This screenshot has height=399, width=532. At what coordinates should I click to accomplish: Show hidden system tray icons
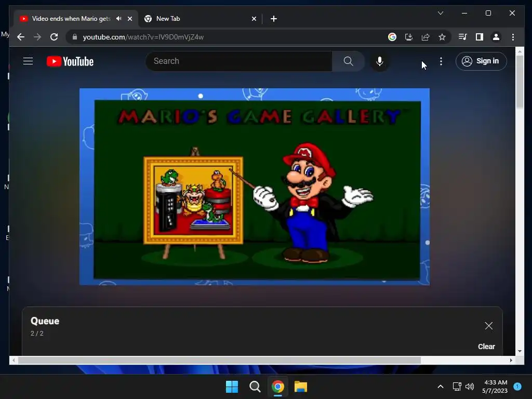(x=441, y=387)
